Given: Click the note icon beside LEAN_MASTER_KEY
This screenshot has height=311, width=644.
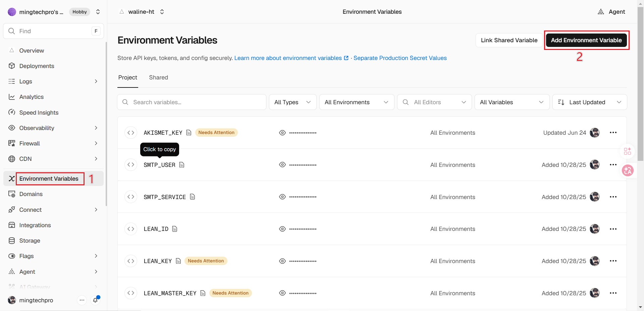Looking at the screenshot, I should [203, 293].
